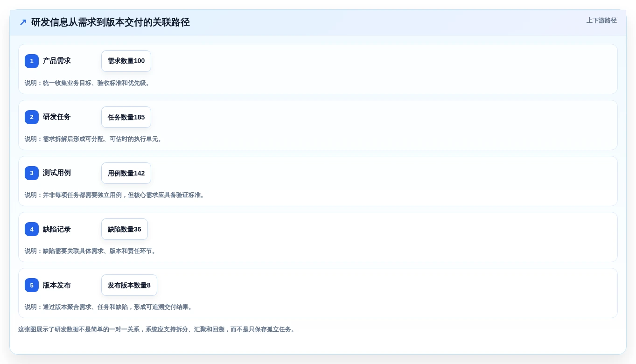The width and height of the screenshot is (636, 364).
Task: Click the 测试用例 step label
Action: point(57,173)
